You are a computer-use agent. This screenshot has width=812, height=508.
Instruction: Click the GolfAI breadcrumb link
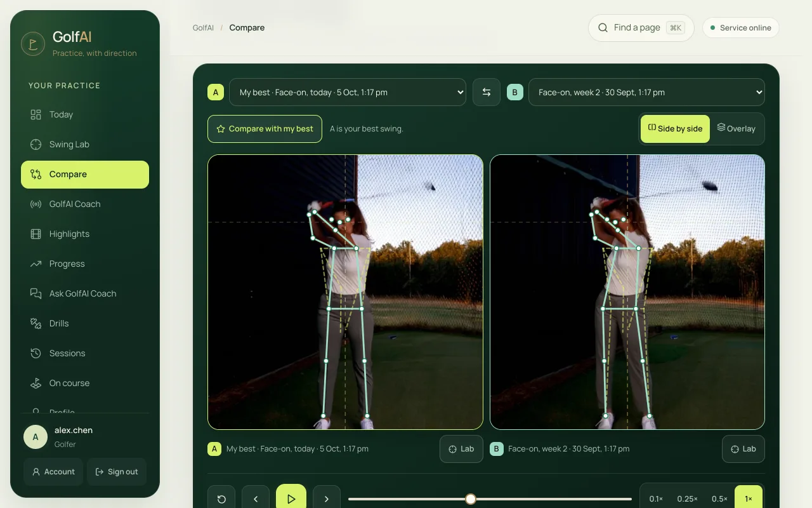pos(203,28)
